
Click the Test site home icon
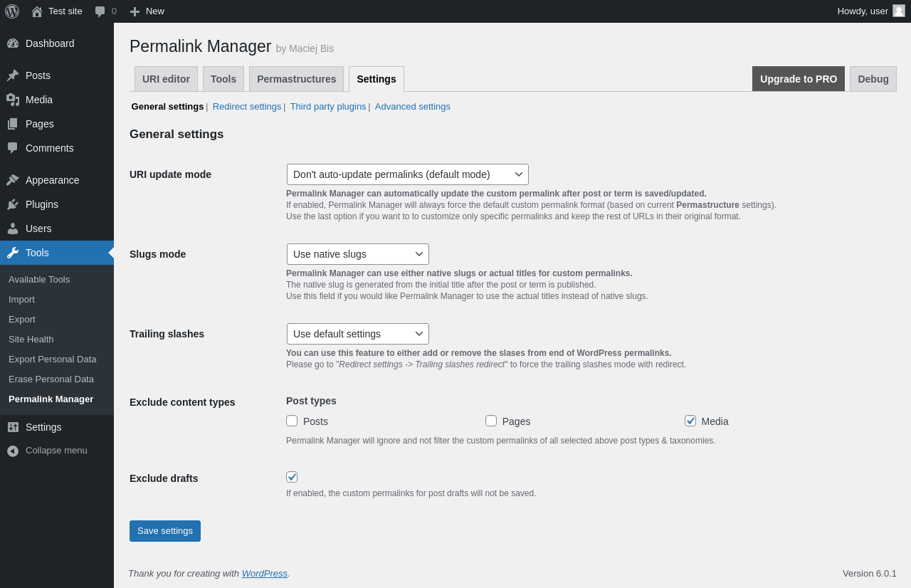pyautogui.click(x=37, y=11)
